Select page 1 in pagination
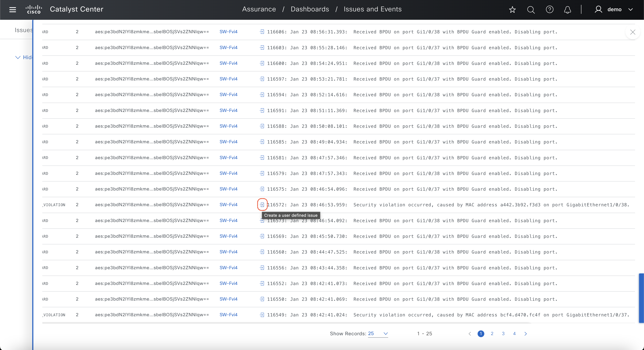Viewport: 644px width, 350px height. [481, 334]
